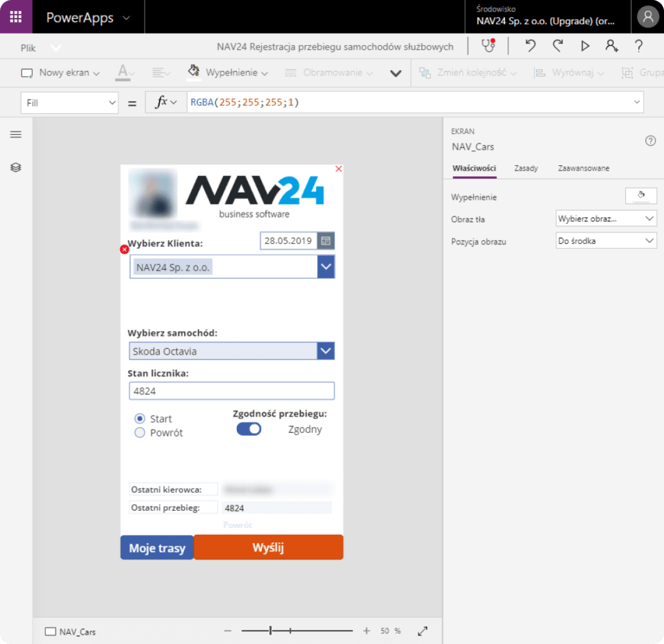
Task: Run the App checker stethoscope icon
Action: click(488, 46)
